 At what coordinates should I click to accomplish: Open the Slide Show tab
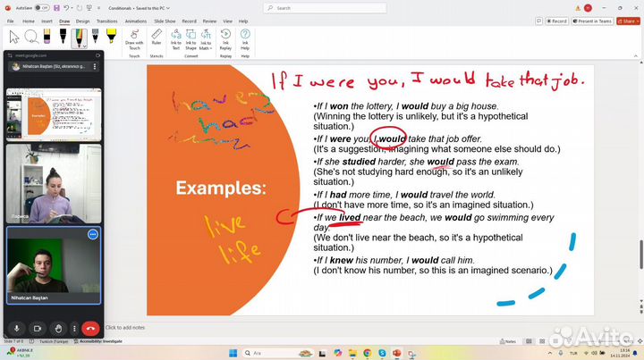[164, 21]
